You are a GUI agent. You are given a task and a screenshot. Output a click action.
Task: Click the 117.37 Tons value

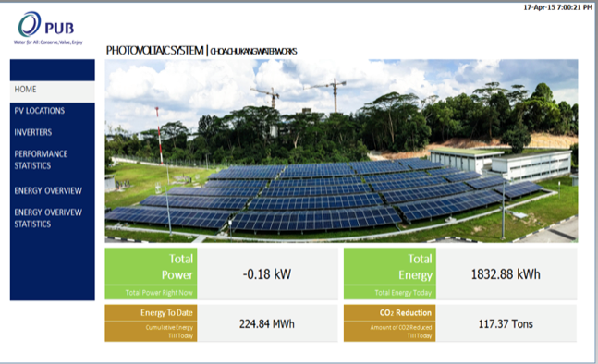click(x=506, y=324)
